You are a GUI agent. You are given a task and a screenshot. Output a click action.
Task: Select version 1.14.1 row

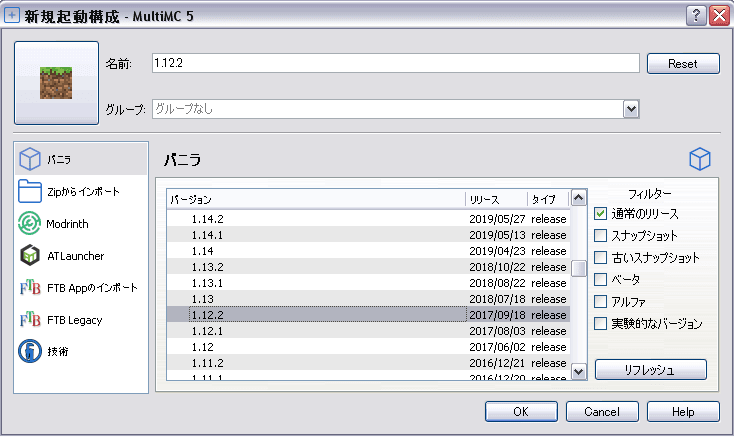(x=368, y=235)
